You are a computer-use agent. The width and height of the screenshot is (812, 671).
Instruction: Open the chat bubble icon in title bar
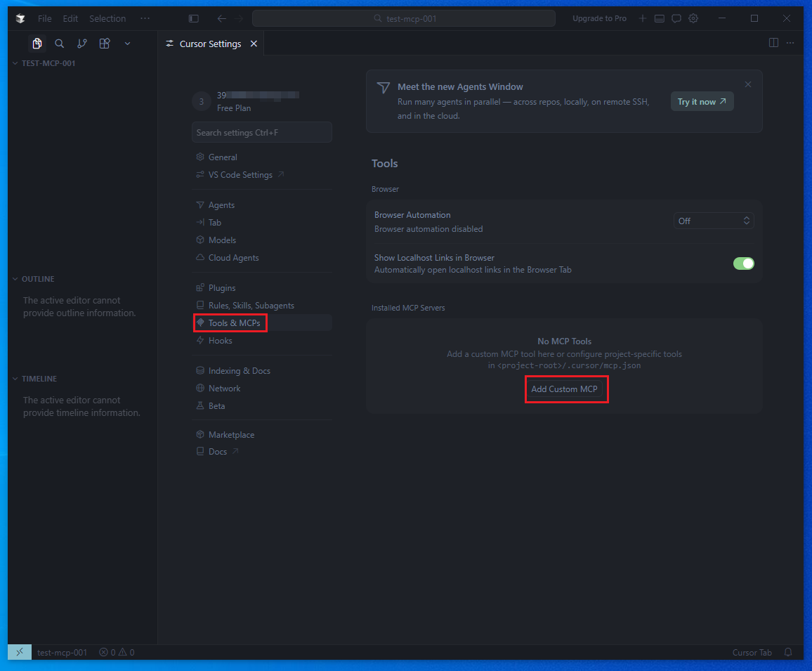point(676,19)
